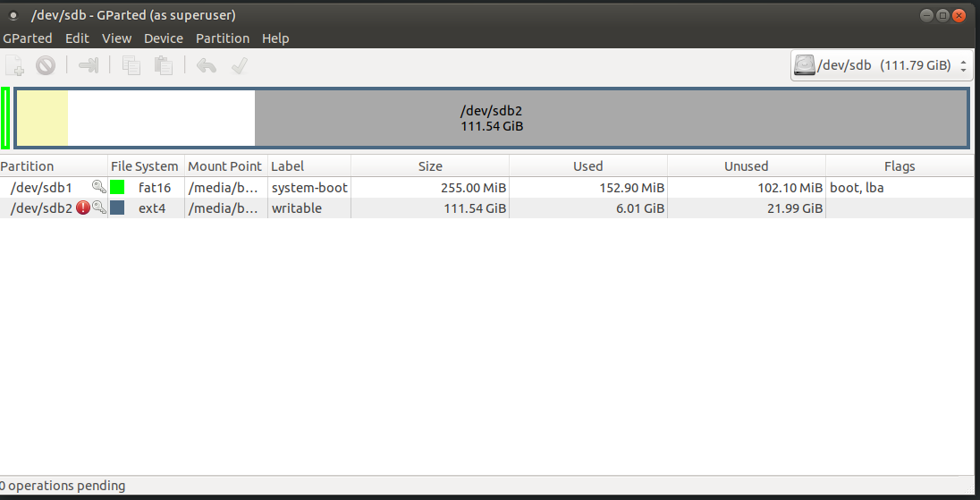Open the Device menu
Viewport: 980px width, 500px height.
[x=163, y=38]
